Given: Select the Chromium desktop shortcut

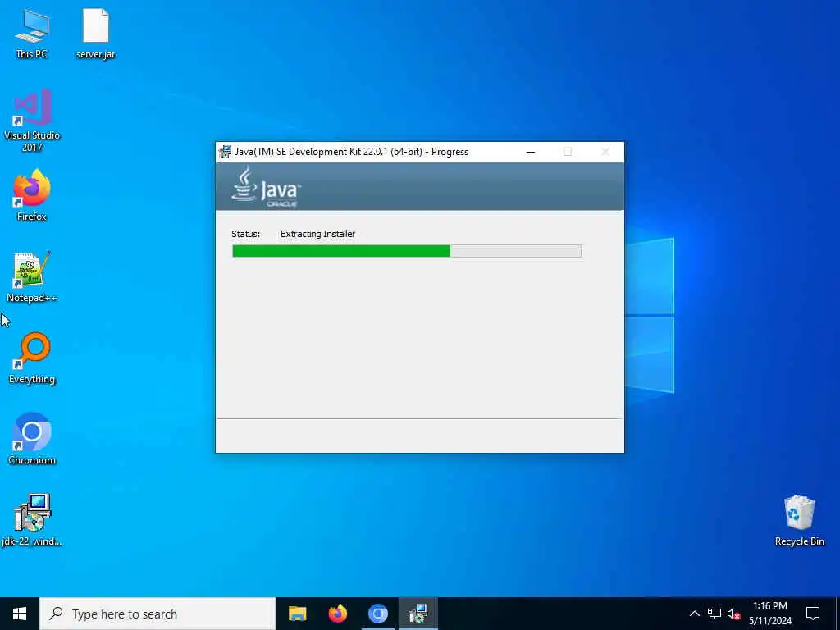Looking at the screenshot, I should pos(32,440).
